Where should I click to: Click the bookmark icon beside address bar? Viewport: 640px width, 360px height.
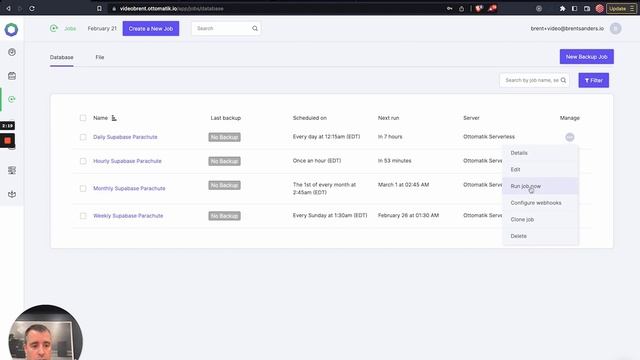pos(99,8)
